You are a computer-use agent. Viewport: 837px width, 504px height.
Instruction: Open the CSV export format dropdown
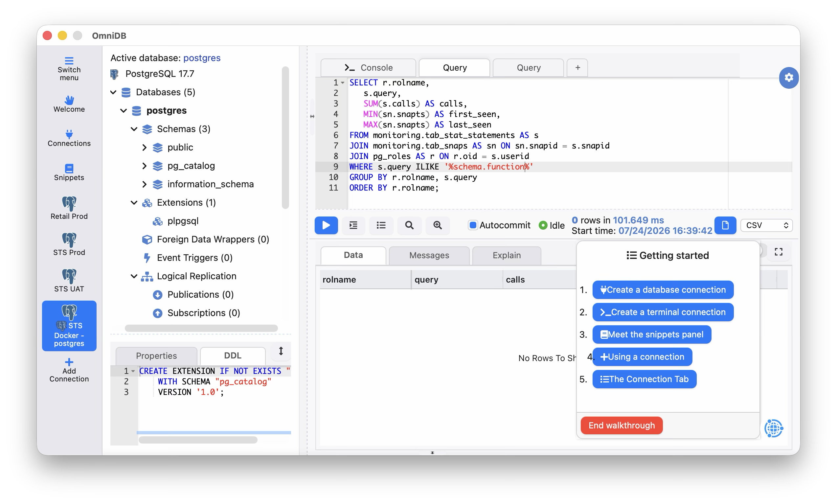766,225
